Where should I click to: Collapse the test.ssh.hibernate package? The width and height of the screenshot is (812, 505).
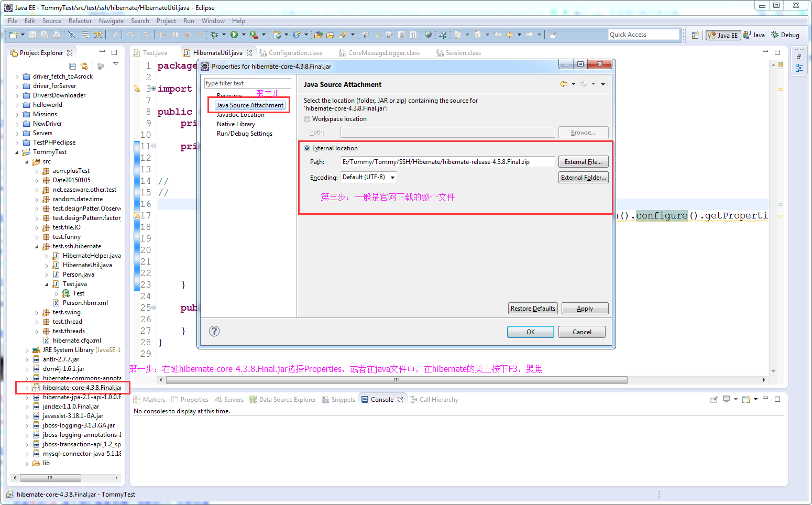tap(37, 247)
